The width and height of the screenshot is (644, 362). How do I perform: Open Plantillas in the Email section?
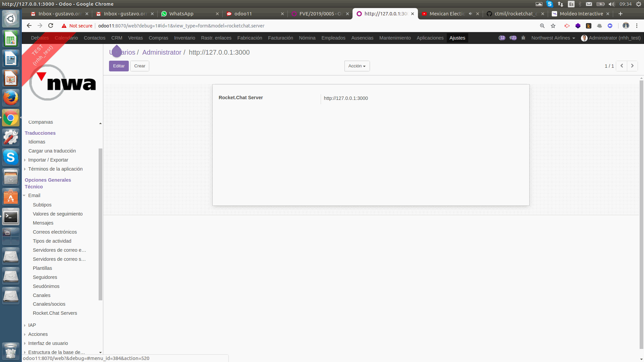pos(42,268)
